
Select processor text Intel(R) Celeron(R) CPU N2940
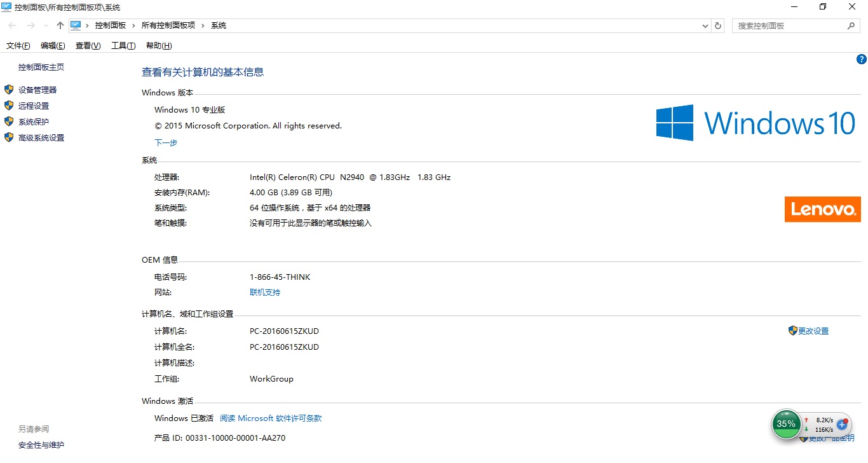coord(307,177)
